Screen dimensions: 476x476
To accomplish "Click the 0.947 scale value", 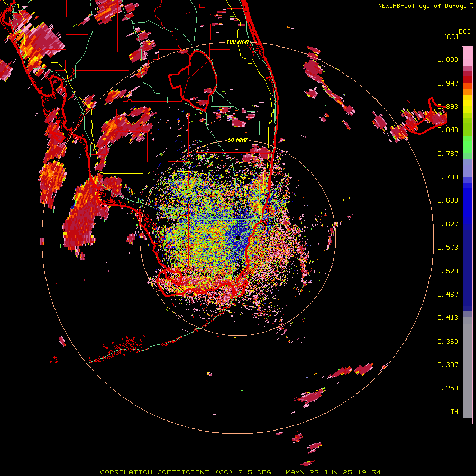I will coord(448,83).
